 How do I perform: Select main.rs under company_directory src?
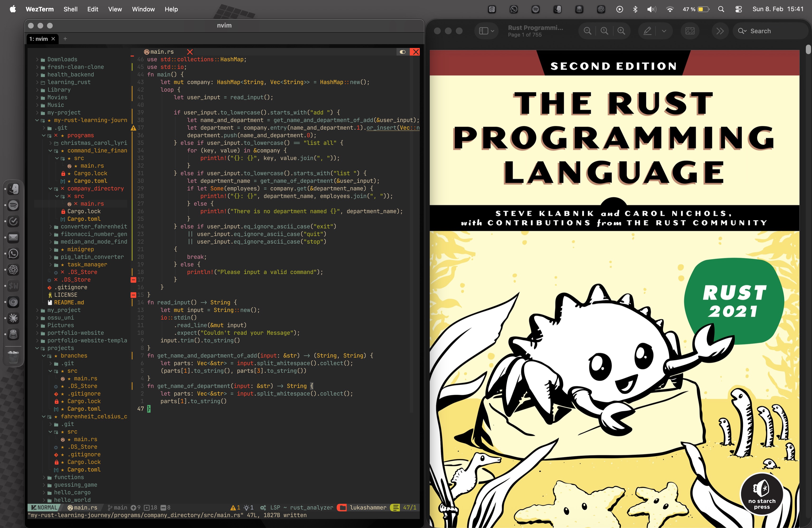(x=92, y=204)
